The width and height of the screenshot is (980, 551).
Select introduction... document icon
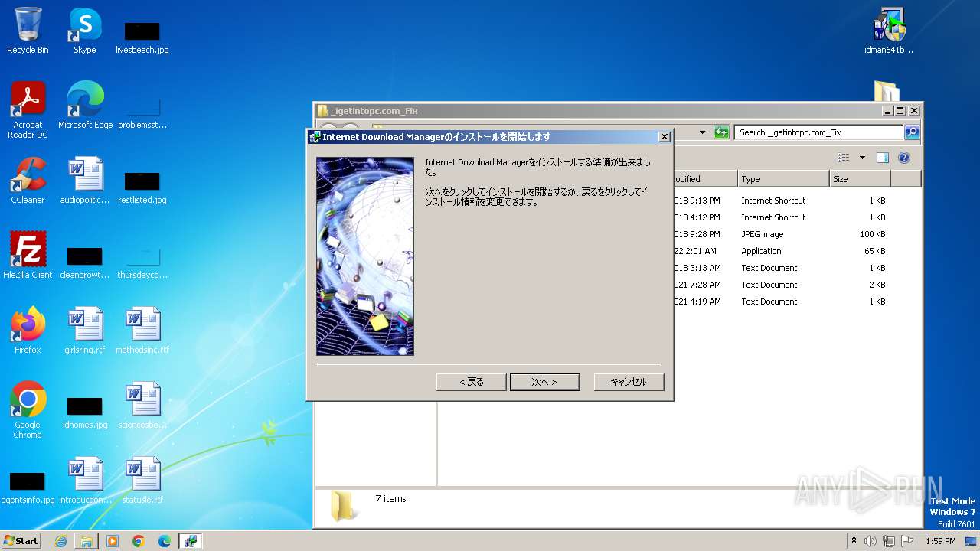[x=85, y=481]
